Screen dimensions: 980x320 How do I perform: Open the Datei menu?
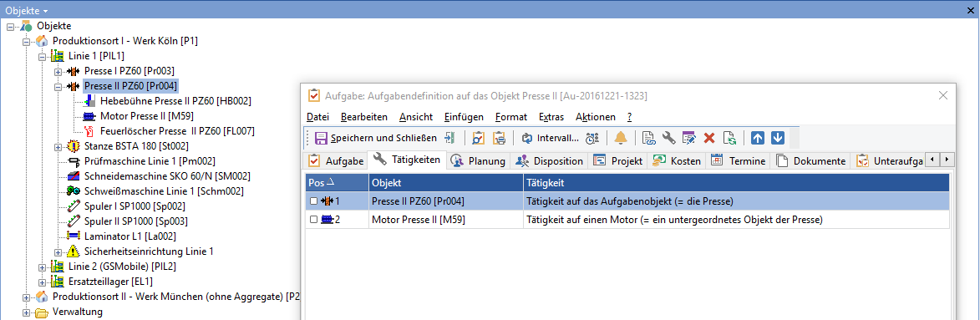pos(317,117)
